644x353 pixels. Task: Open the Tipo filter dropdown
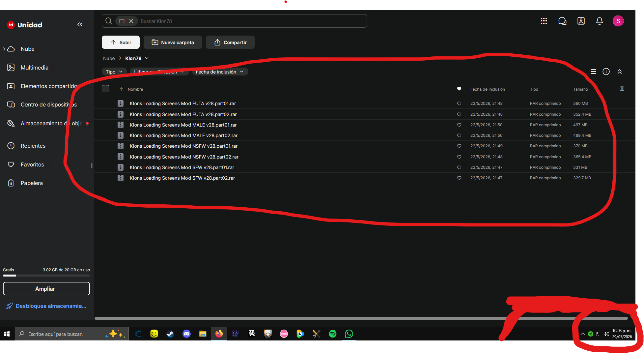coord(114,72)
